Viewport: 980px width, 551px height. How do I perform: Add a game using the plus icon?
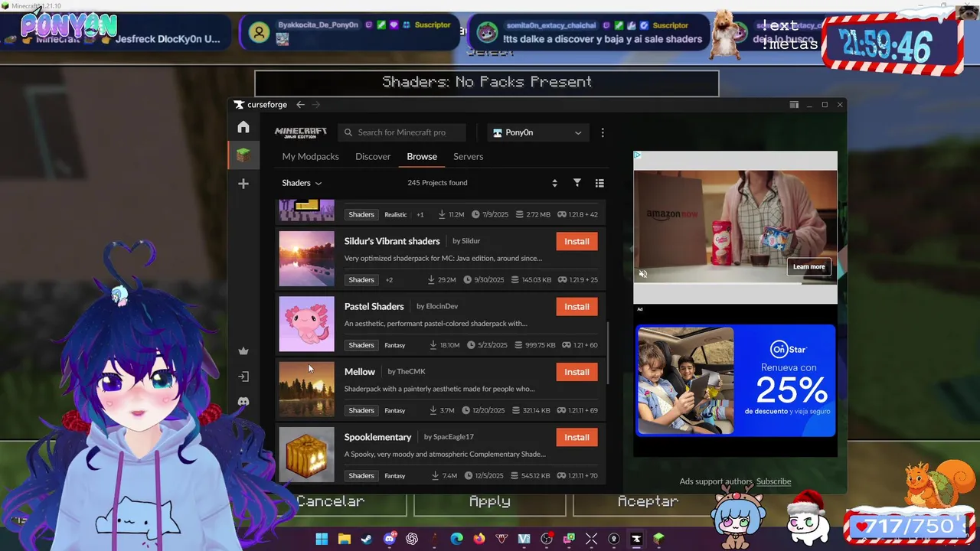[243, 184]
